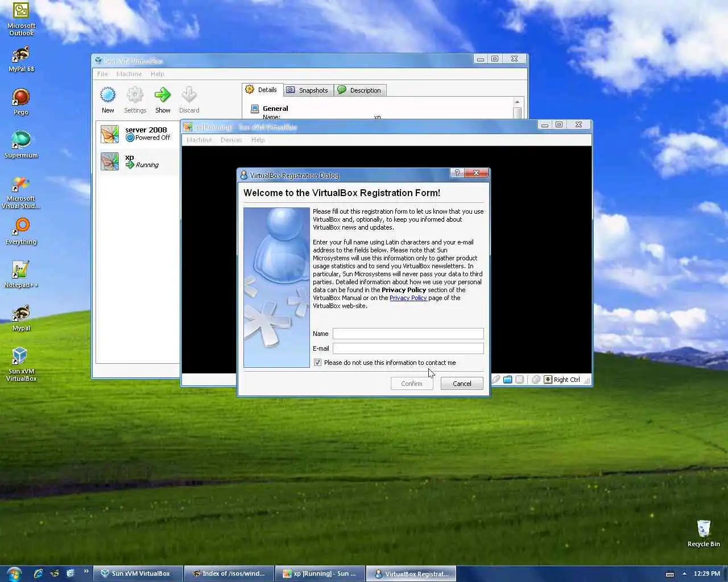728x582 pixels.
Task: Switch to Sun xVM VirtualBox taskbar button
Action: pyautogui.click(x=139, y=573)
